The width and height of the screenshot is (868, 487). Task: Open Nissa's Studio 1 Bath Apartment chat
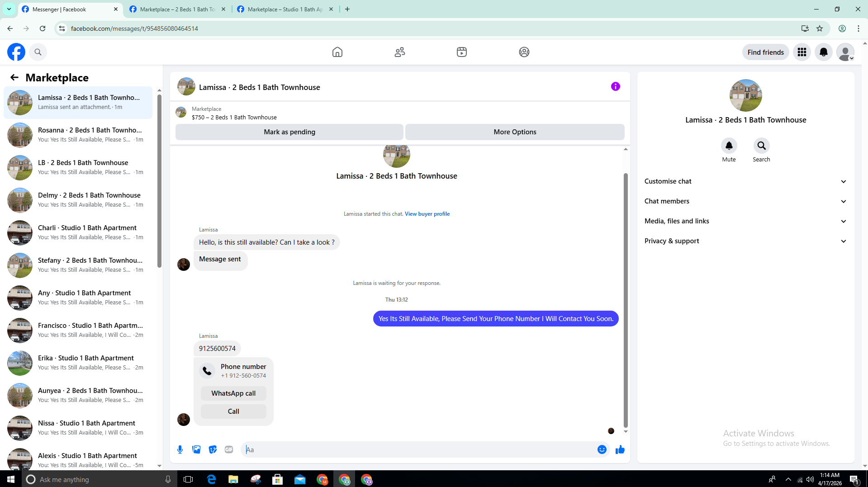point(78,428)
